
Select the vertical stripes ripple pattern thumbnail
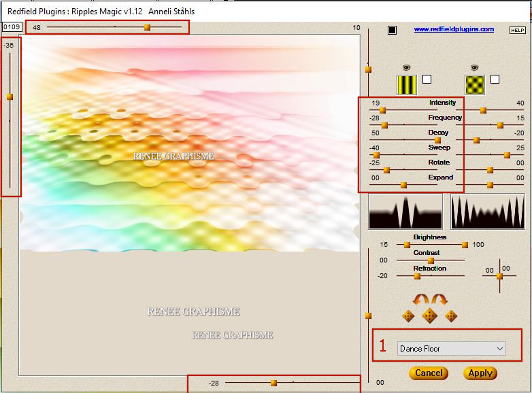406,85
